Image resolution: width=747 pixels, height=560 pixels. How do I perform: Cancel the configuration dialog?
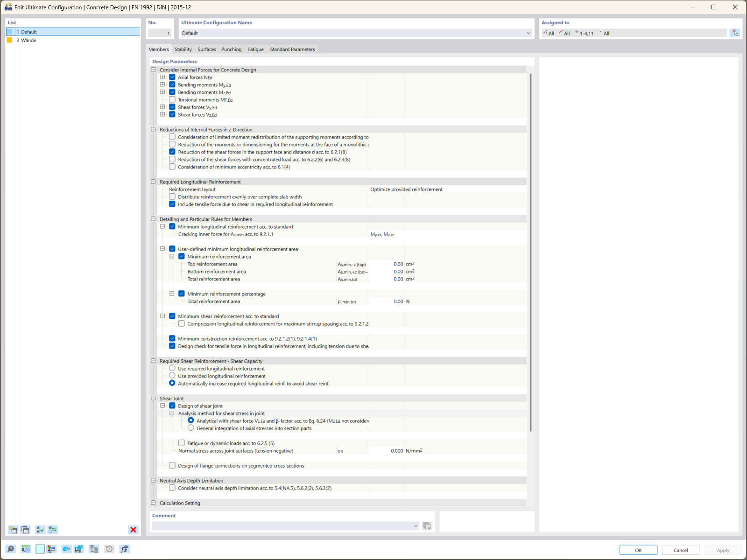680,550
